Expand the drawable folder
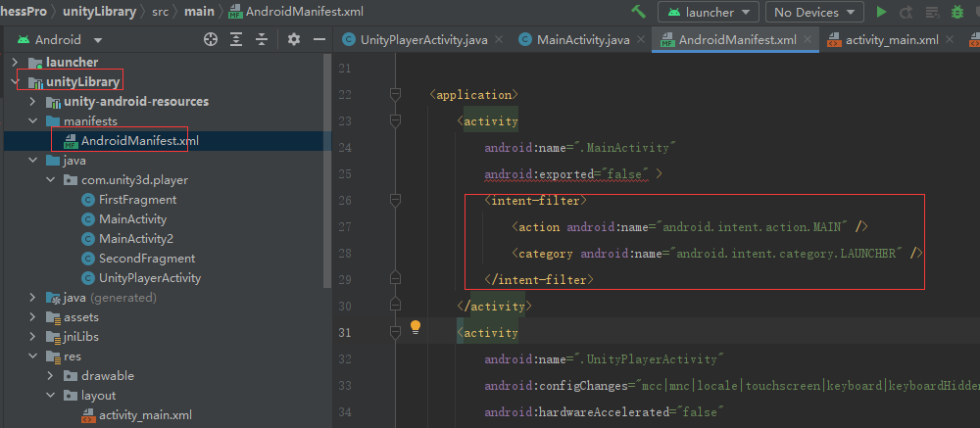The width and height of the screenshot is (980, 428). point(51,376)
